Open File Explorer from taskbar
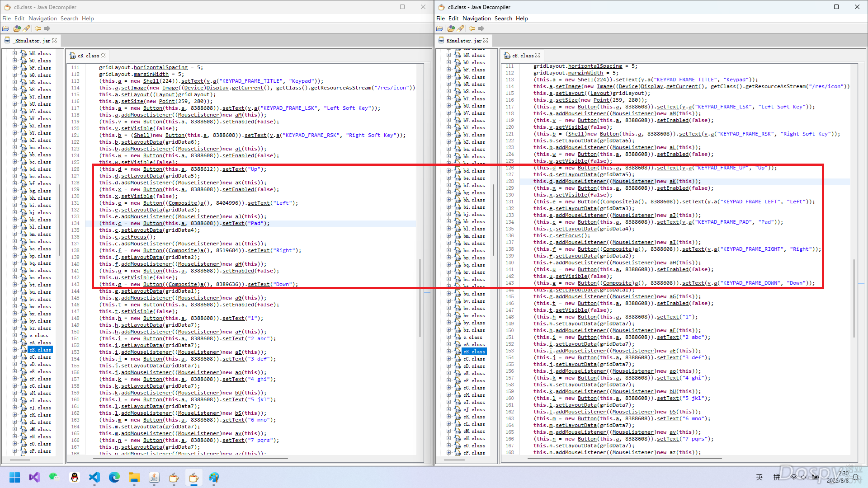 coord(134,477)
